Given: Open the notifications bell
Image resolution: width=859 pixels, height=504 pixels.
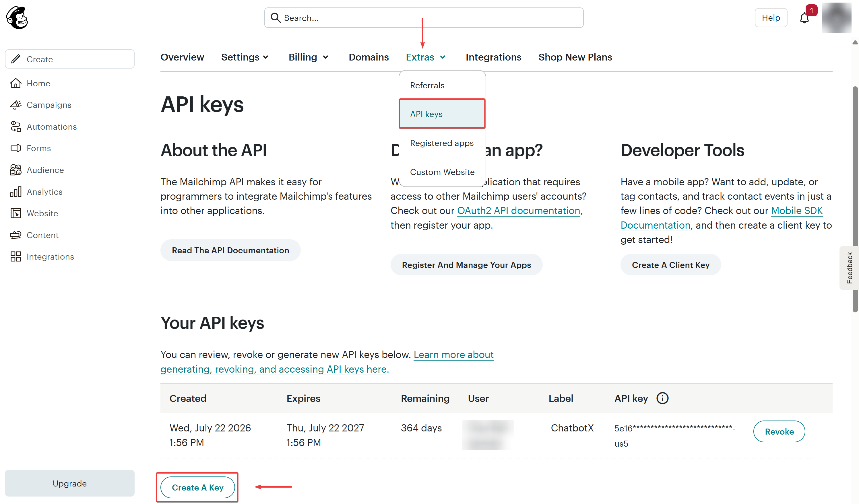Looking at the screenshot, I should coord(804,18).
